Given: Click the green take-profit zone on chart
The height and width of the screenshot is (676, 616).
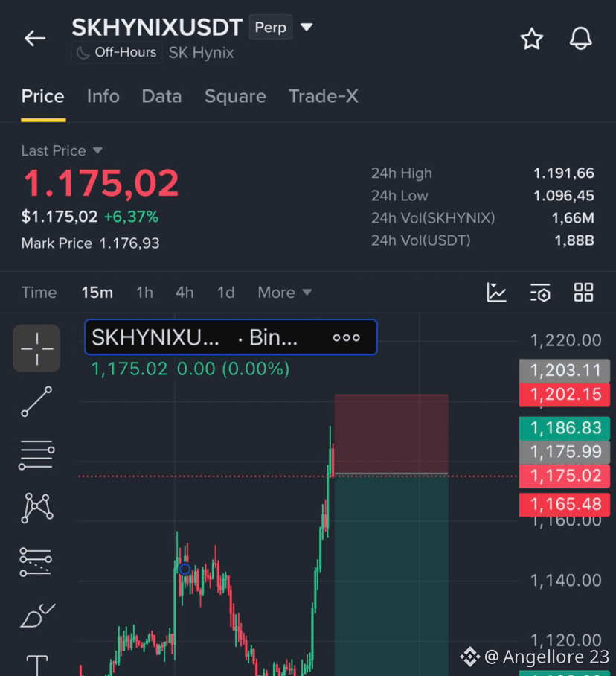Looking at the screenshot, I should point(391,573).
